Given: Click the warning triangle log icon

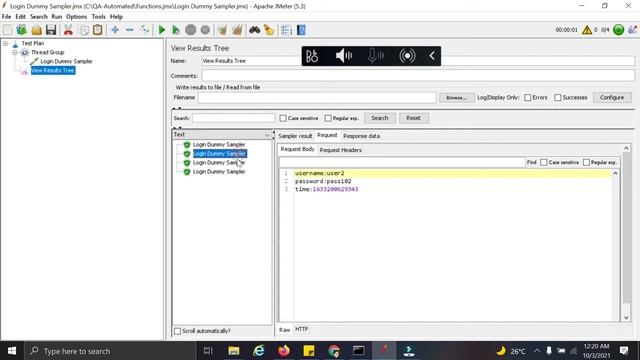Looking at the screenshot, I should (587, 30).
